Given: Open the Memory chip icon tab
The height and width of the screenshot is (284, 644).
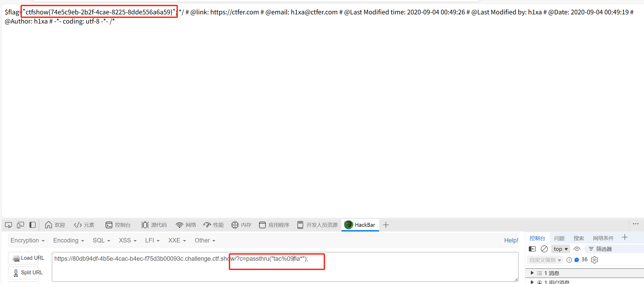Looking at the screenshot, I should [x=241, y=225].
